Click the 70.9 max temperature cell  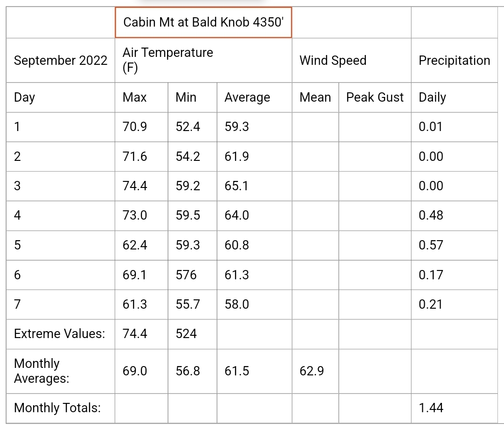click(x=141, y=127)
